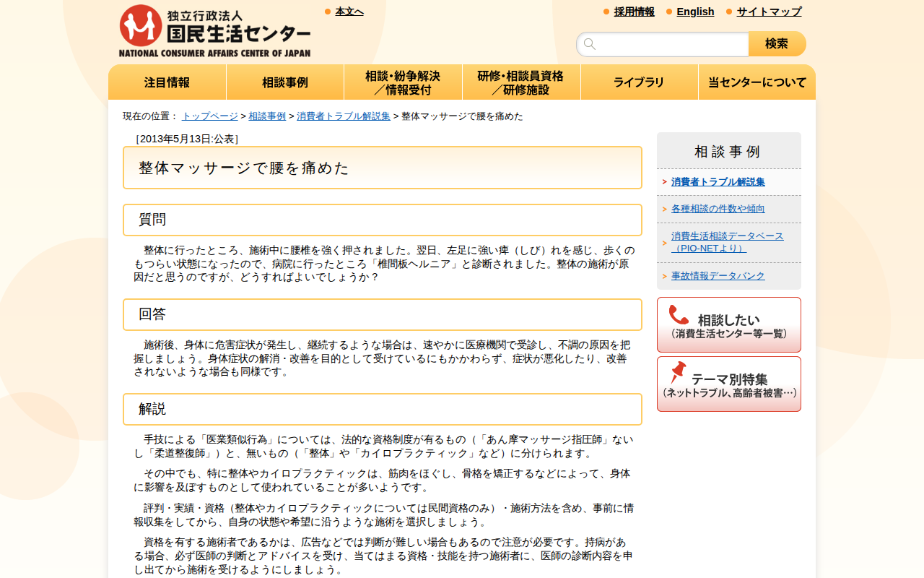924x578 pixels.
Task: Click the magnifier icon in search box
Action: tap(590, 44)
